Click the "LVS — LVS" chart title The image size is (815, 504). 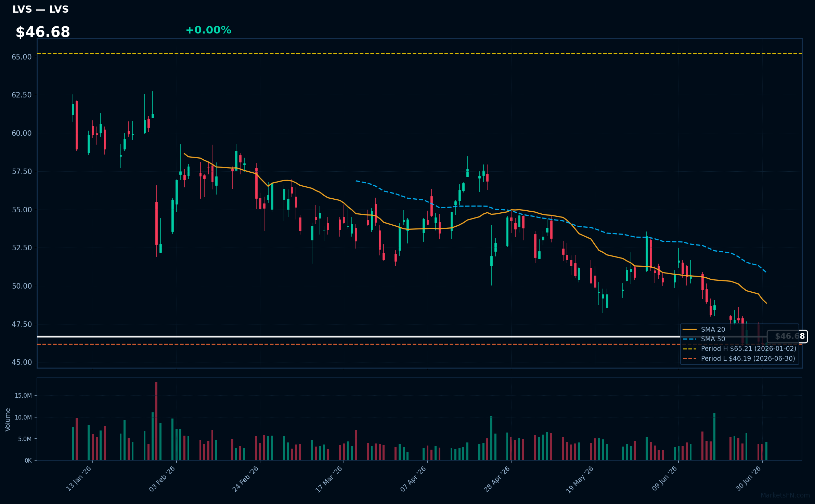(40, 9)
